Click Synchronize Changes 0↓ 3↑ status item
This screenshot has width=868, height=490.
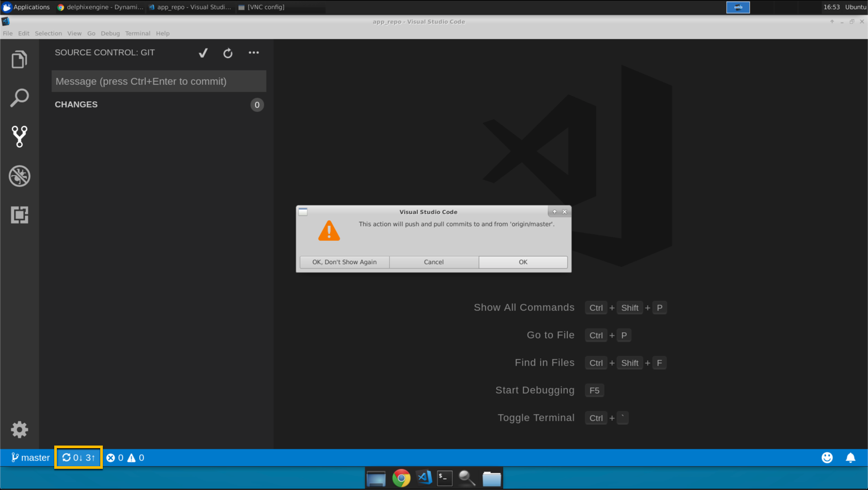tap(79, 457)
